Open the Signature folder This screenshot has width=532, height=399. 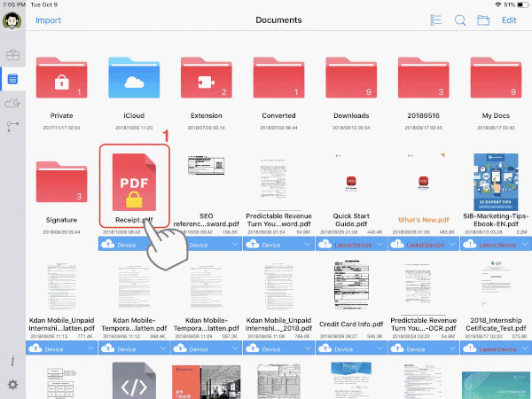[61, 182]
